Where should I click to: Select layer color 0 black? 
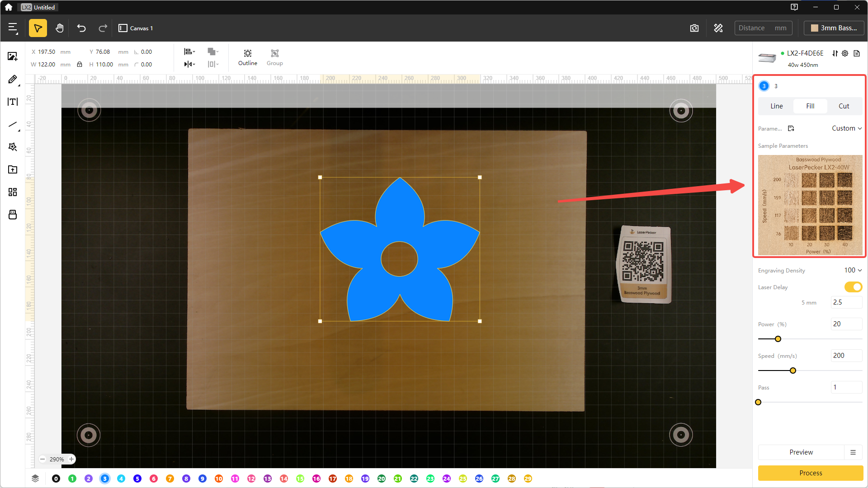[56, 479]
